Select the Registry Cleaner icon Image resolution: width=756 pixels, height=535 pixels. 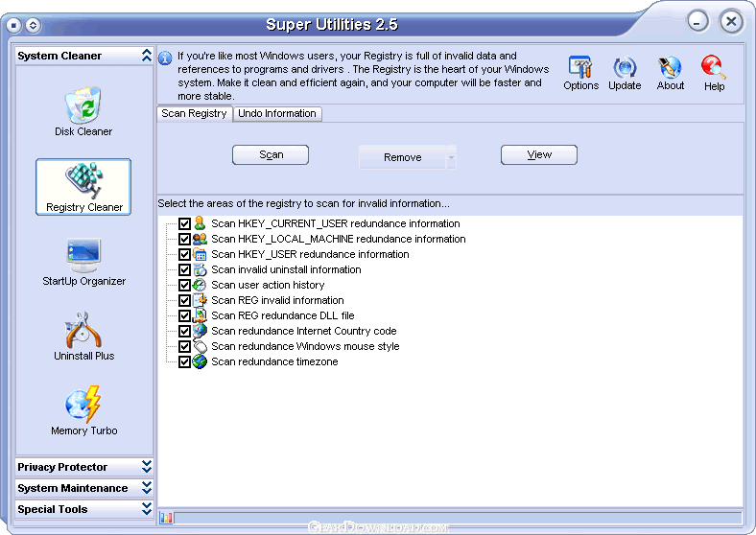pos(83,187)
